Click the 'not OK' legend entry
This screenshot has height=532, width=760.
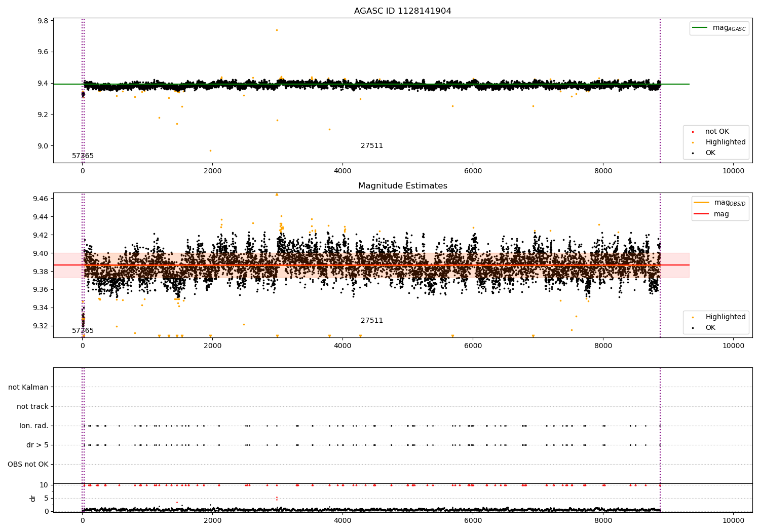point(717,132)
